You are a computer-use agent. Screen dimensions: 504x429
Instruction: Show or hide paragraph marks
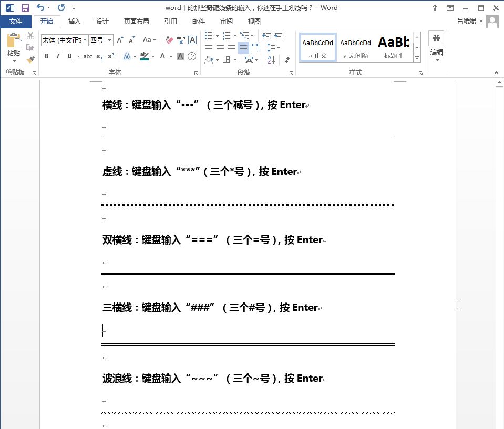[287, 59]
